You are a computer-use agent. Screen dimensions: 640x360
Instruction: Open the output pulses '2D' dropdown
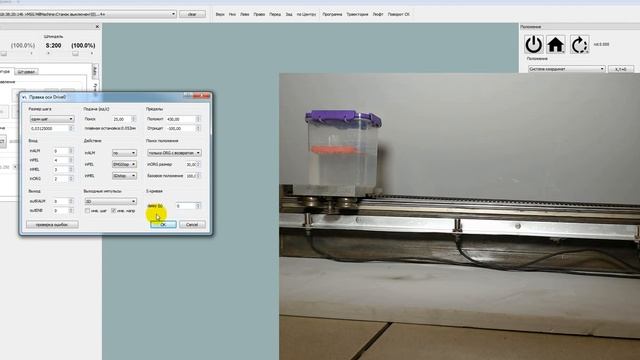click(x=110, y=201)
